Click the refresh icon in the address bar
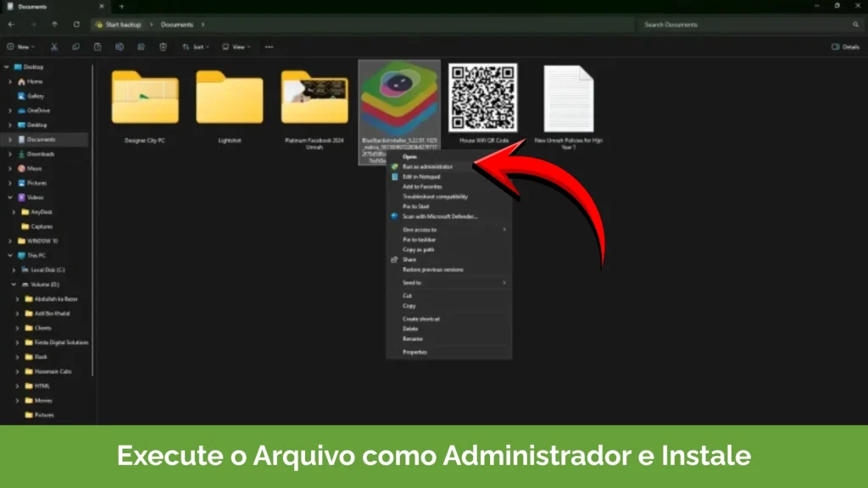Viewport: 868px width, 488px height. (x=76, y=25)
